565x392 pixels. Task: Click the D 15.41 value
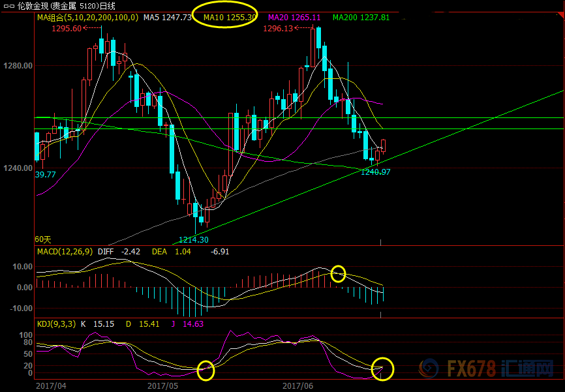[x=142, y=324]
